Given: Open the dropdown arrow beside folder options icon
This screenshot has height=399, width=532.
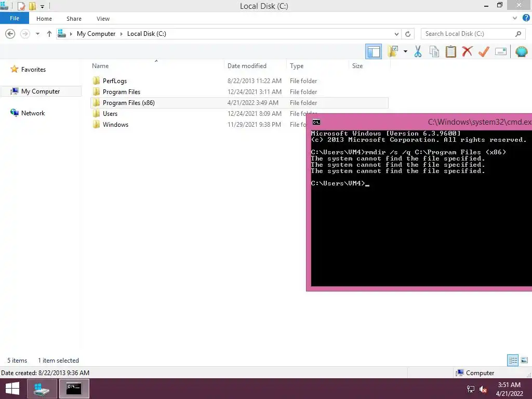Looking at the screenshot, I should click(x=405, y=51).
